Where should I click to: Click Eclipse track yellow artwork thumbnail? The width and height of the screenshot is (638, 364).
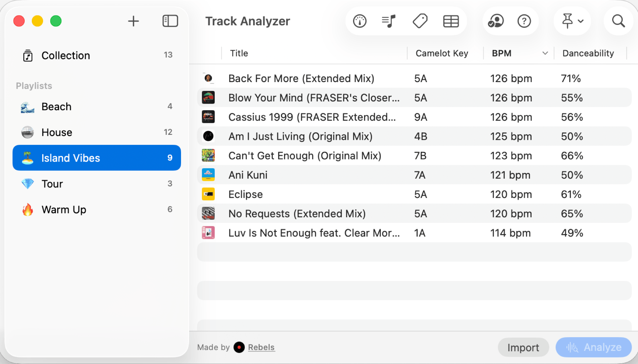tap(208, 194)
